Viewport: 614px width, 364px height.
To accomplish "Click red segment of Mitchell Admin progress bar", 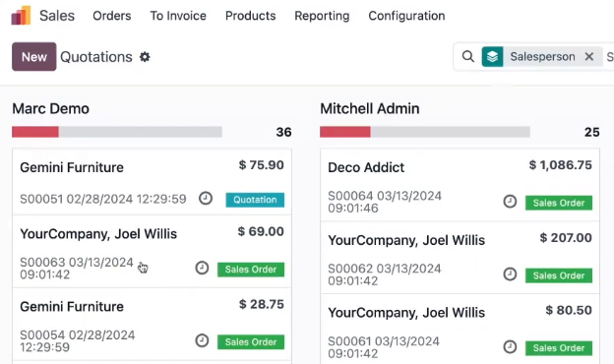I will tap(345, 132).
